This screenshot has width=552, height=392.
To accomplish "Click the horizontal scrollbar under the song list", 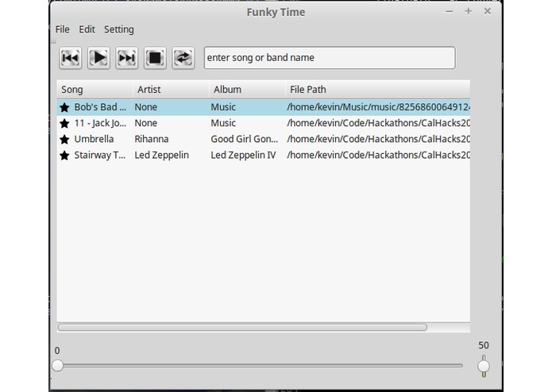I will click(242, 327).
